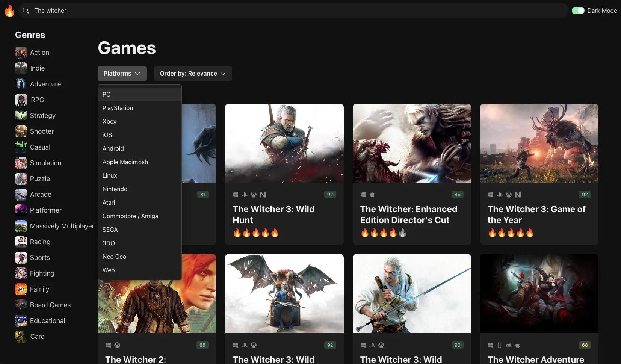Click the Indie genre thumbnail icon
The height and width of the screenshot is (364, 621).
[x=21, y=68]
